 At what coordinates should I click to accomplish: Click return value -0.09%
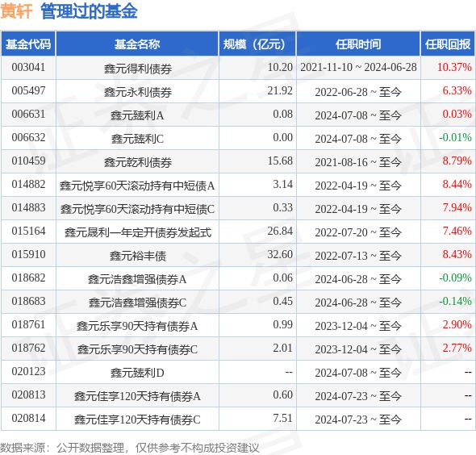tap(455, 278)
